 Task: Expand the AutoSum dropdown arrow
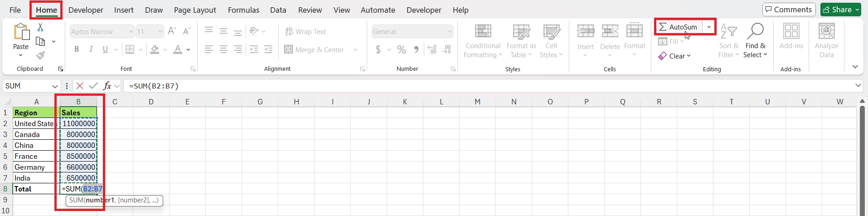tap(709, 27)
